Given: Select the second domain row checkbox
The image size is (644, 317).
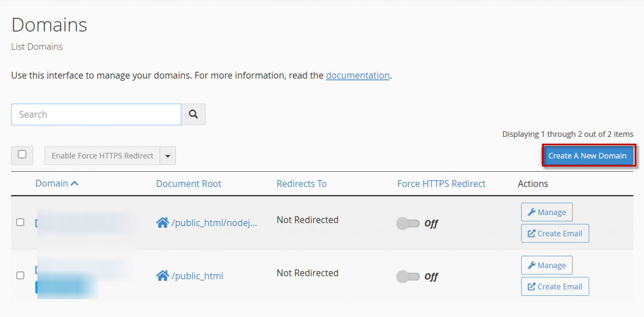Looking at the screenshot, I should coord(20,275).
